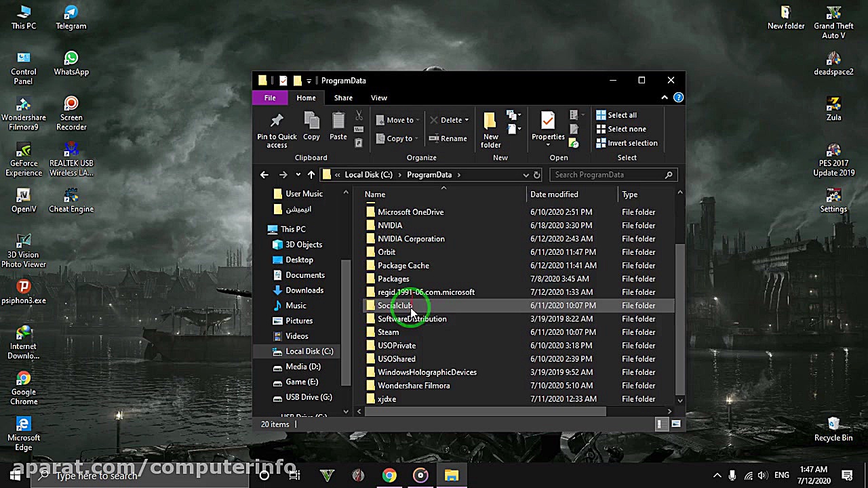Switch to large icons view toggle
Screen dimensions: 868x488
(x=675, y=424)
